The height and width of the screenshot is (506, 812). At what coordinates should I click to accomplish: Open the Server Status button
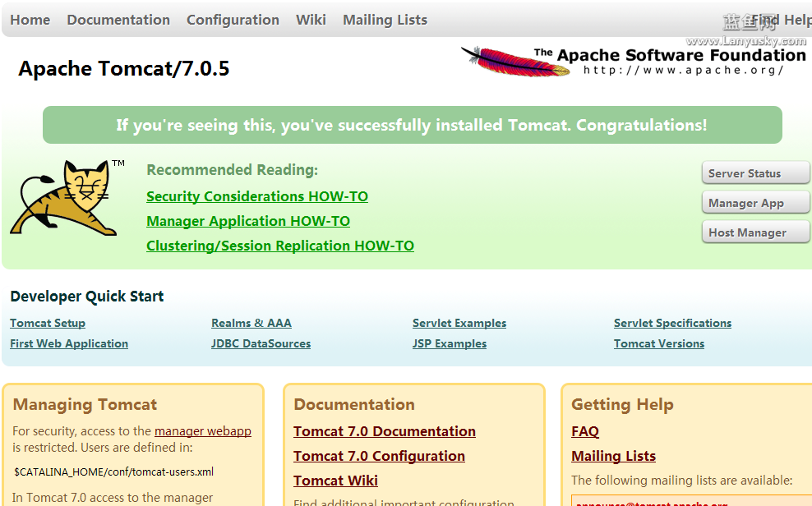coord(755,172)
